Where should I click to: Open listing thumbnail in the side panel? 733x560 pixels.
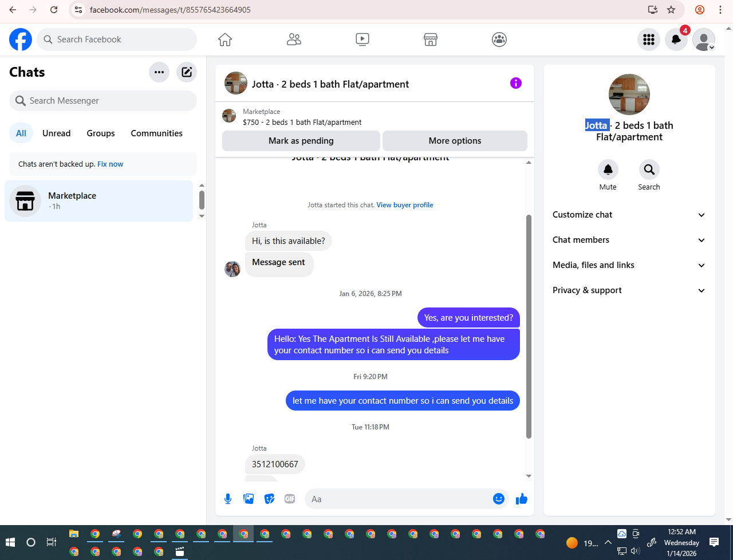coord(629,94)
